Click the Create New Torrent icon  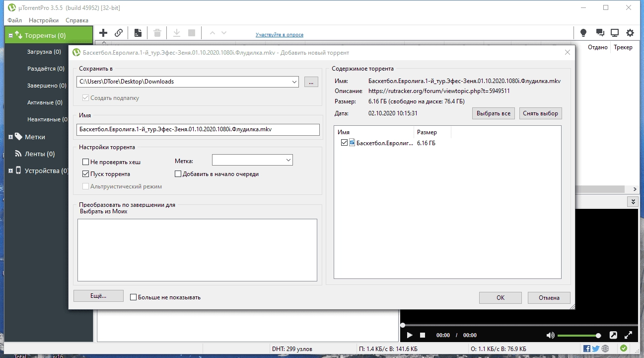pos(138,33)
